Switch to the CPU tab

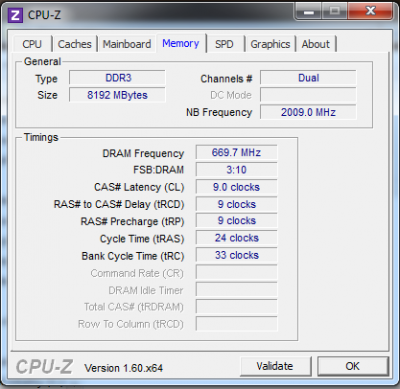click(x=32, y=44)
